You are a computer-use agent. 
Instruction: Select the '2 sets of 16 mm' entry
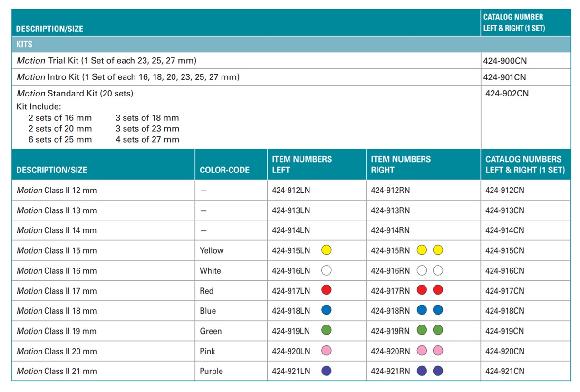(60, 118)
